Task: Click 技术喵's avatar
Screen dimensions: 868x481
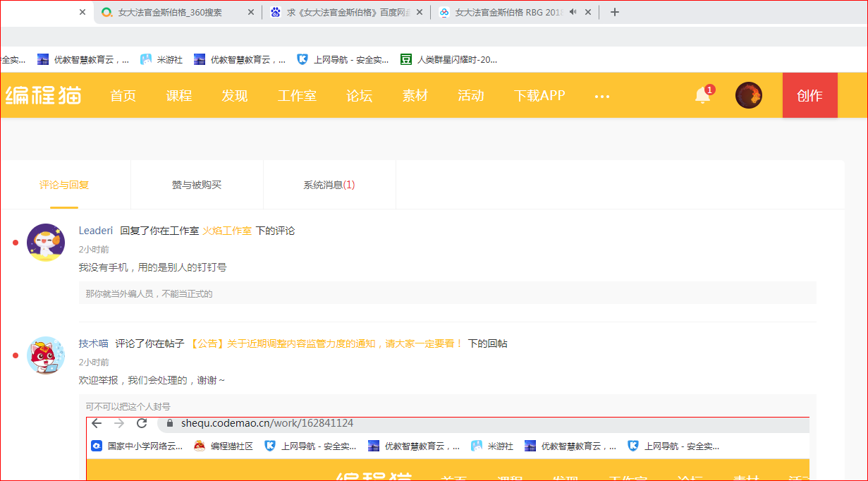Action: point(46,355)
